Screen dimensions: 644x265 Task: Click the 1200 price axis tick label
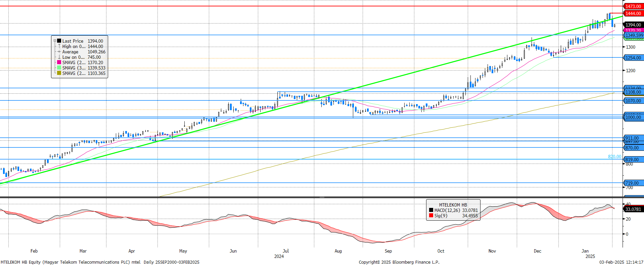631,71
